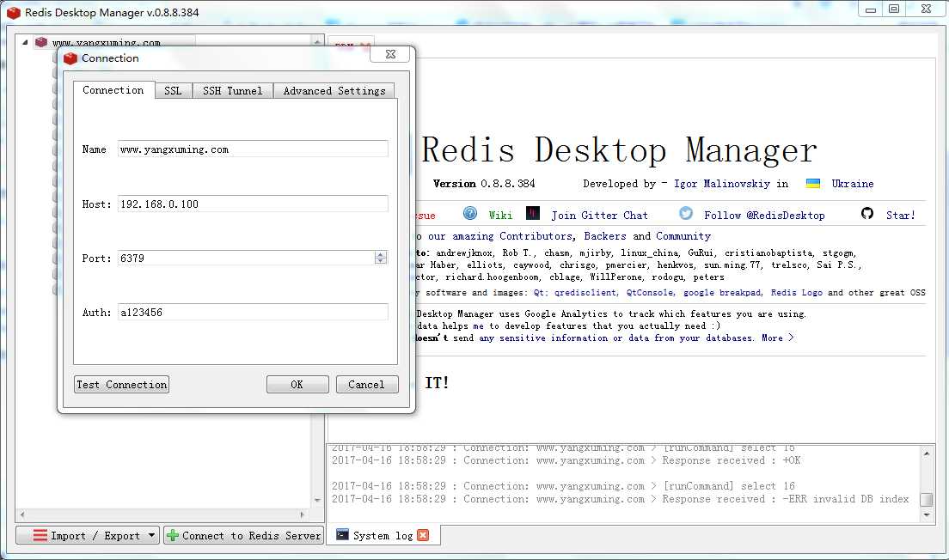Screen dimensions: 949x560
Task: Select the System log tab
Action: pos(383,535)
